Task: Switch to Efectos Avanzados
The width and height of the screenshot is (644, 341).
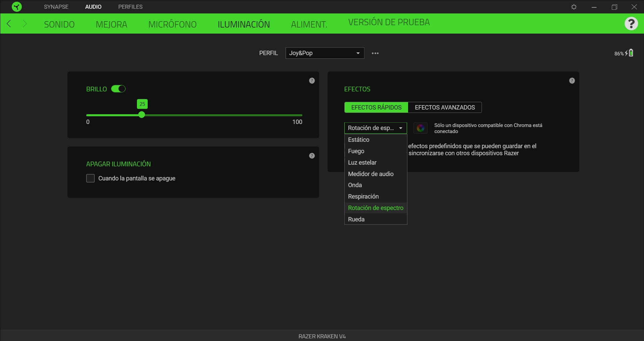Action: tap(445, 108)
